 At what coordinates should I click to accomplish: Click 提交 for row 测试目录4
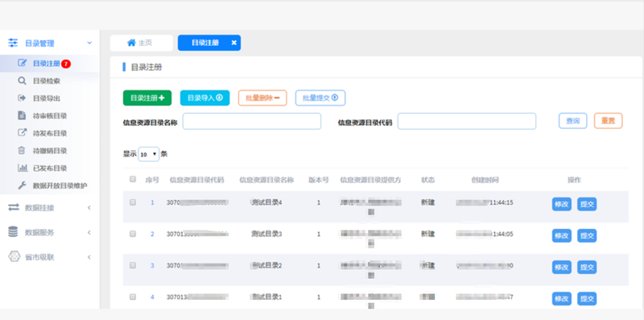click(x=587, y=204)
